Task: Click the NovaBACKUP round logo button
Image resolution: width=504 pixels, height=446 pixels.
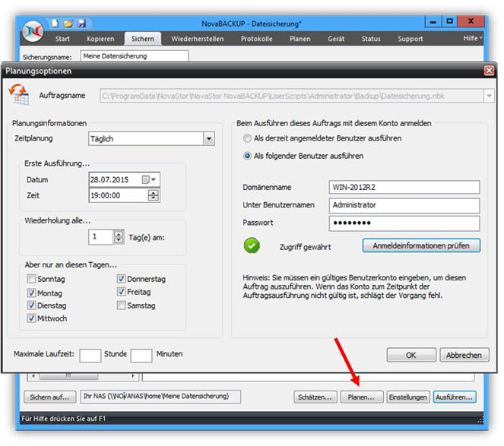Action: (x=33, y=31)
